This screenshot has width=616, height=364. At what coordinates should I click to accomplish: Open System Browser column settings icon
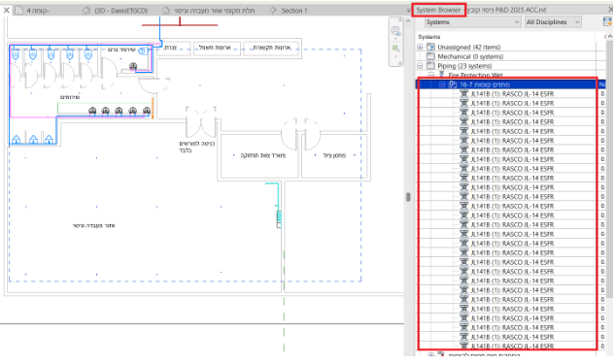(607, 22)
